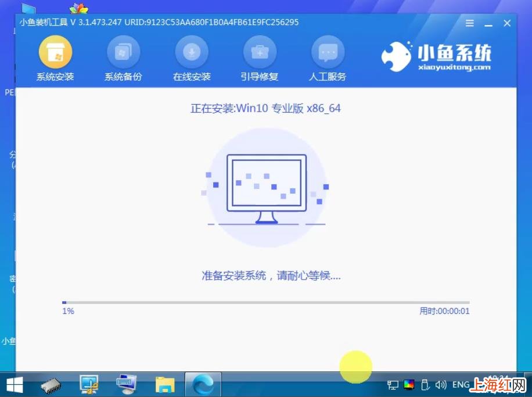
Task: Open the volume control tray icon
Action: click(x=441, y=385)
